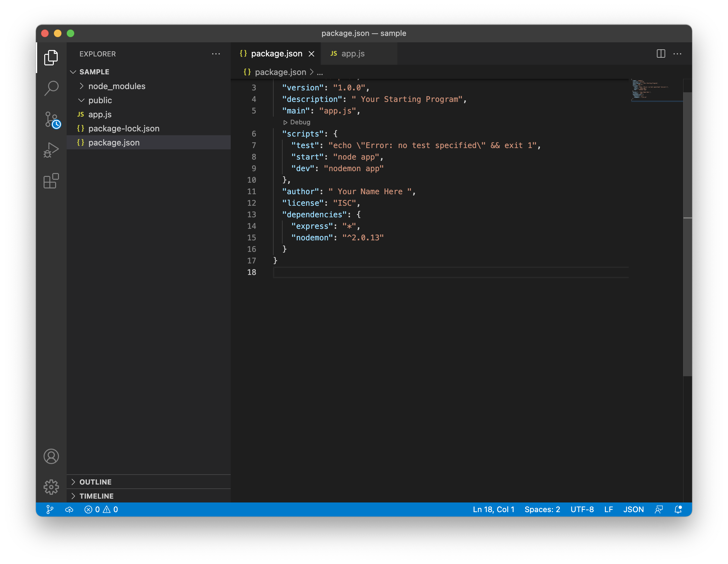This screenshot has width=728, height=564.
Task: Click the Accounts icon
Action: point(51,456)
